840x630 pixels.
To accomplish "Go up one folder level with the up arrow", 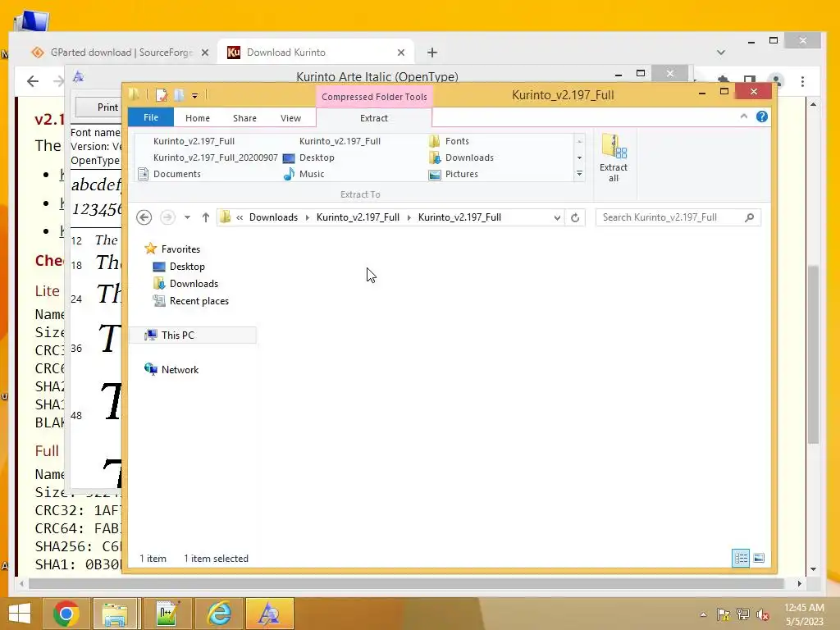I will click(x=206, y=217).
